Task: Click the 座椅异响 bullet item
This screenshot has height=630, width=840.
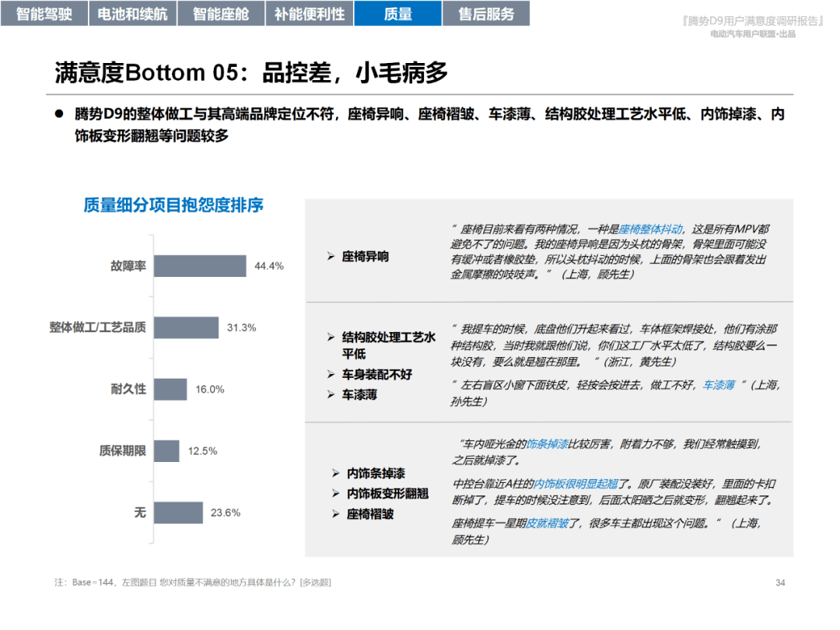Action: tap(366, 257)
